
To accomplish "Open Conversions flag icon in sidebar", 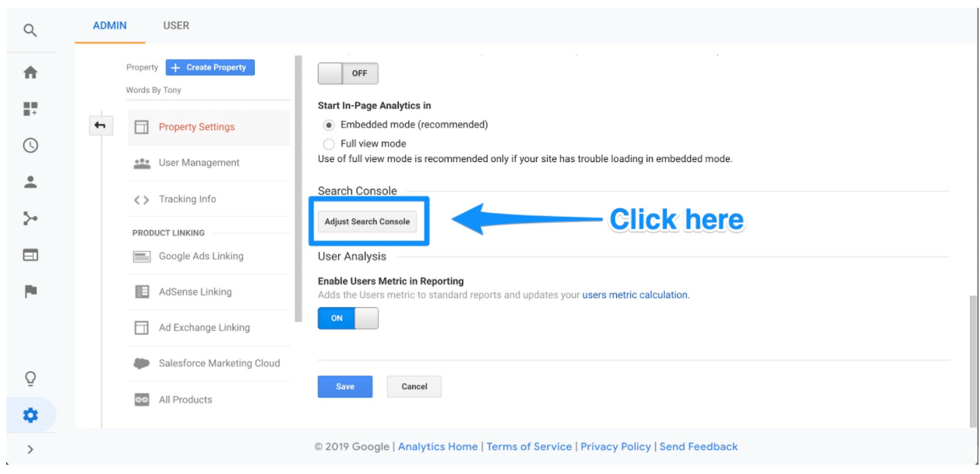I will pos(30,292).
